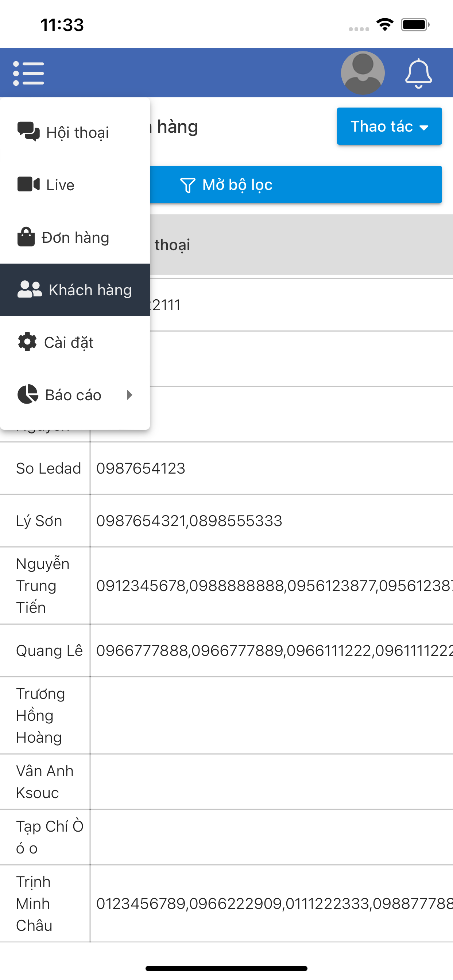Open the notifications bell
Image resolution: width=453 pixels, height=980 pixels.
pos(418,73)
